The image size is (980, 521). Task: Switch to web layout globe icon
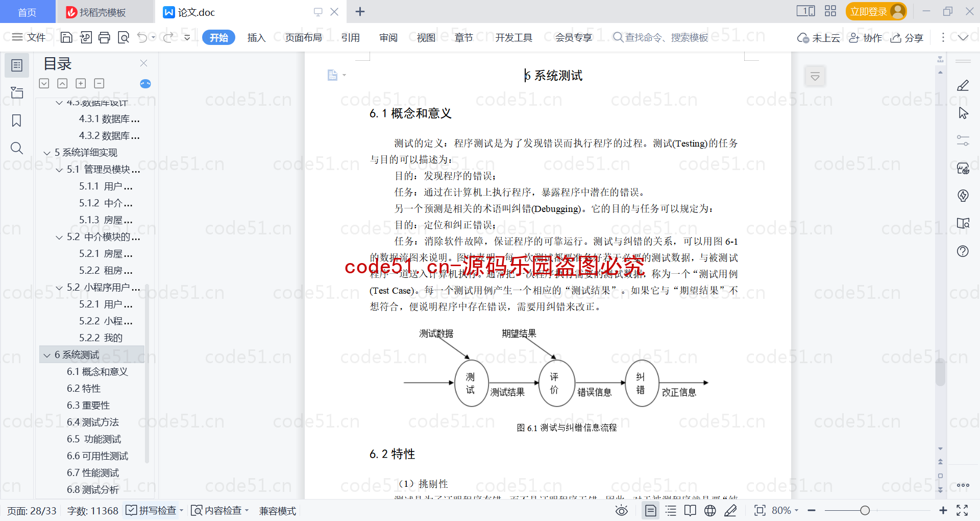tap(710, 510)
